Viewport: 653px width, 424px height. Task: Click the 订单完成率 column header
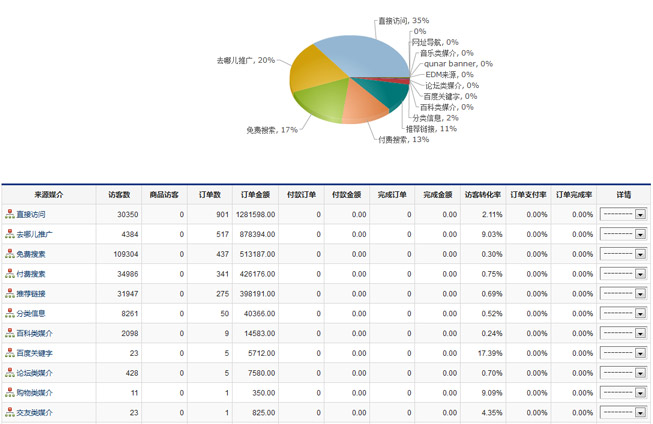click(x=574, y=195)
